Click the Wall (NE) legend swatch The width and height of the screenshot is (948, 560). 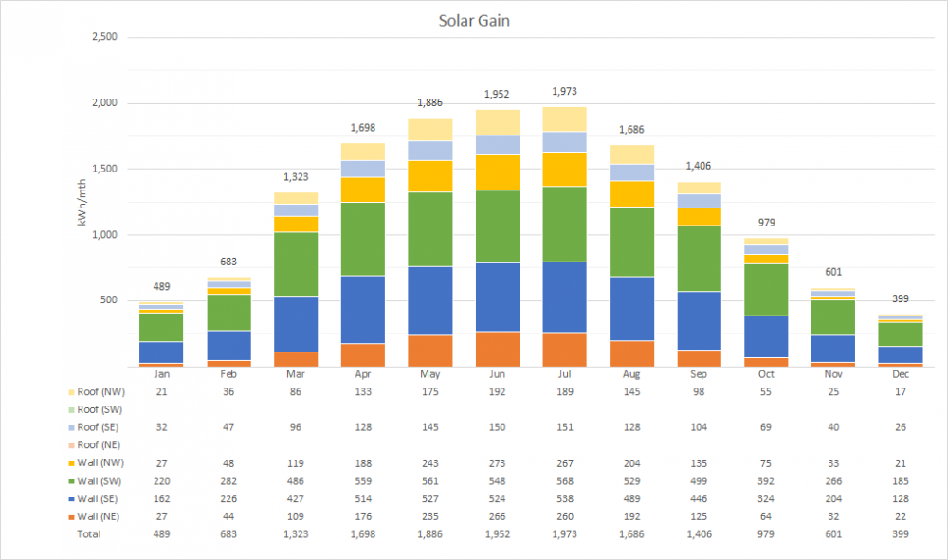[71, 517]
